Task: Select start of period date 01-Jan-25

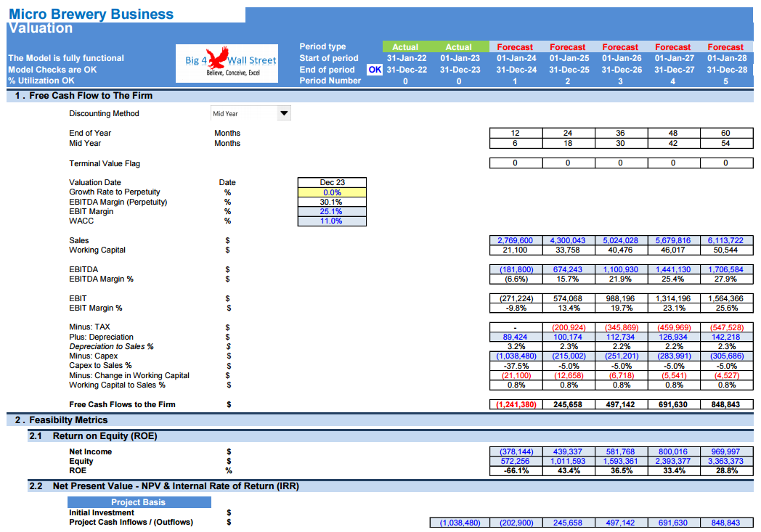Action: click(x=569, y=58)
